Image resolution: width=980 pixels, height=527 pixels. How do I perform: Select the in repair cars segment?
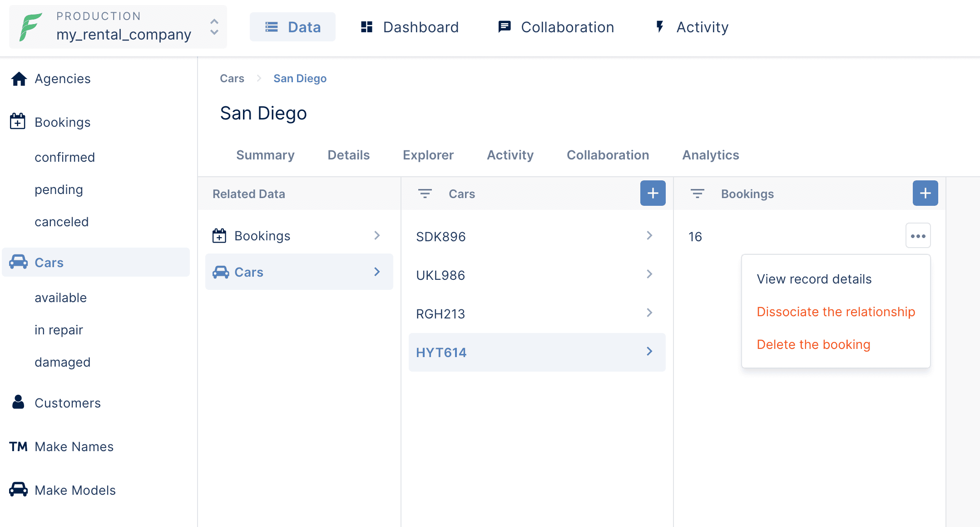click(59, 330)
